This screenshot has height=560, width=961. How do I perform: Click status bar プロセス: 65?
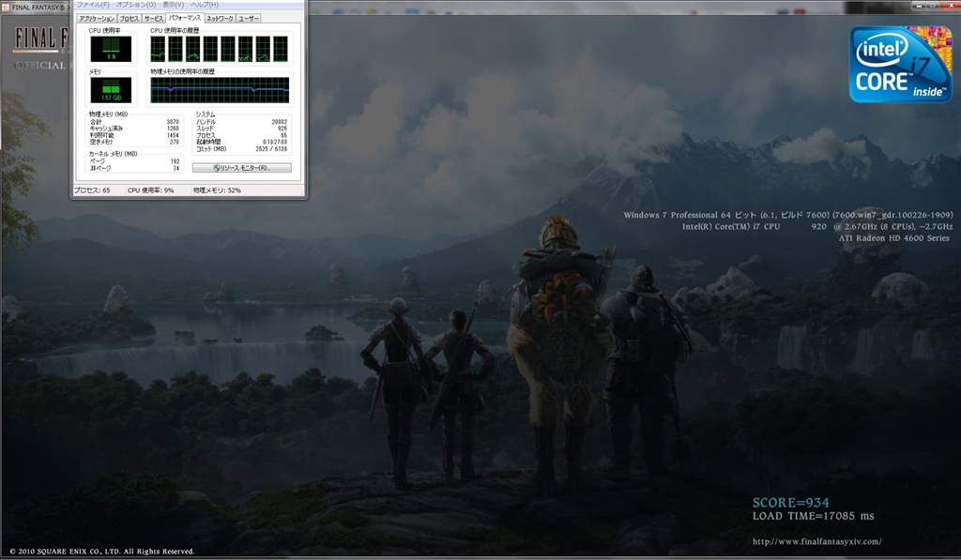[92, 190]
